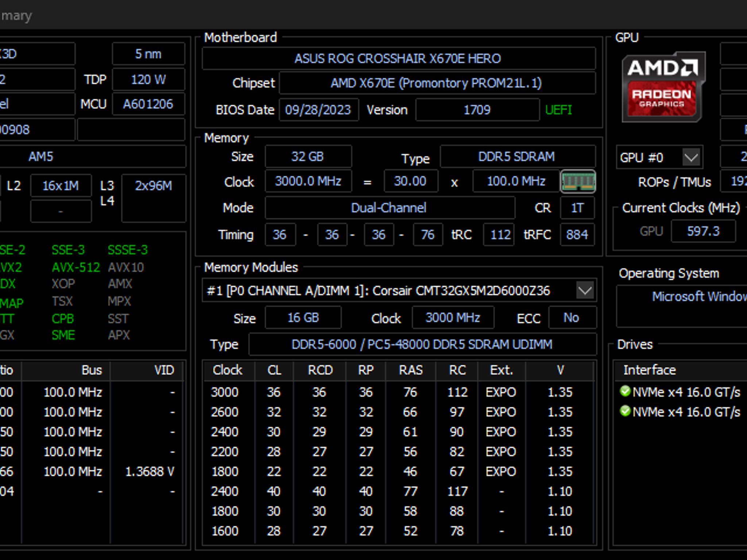Click the chipset value AMD X670E field
747x560 pixels.
pyautogui.click(x=437, y=83)
